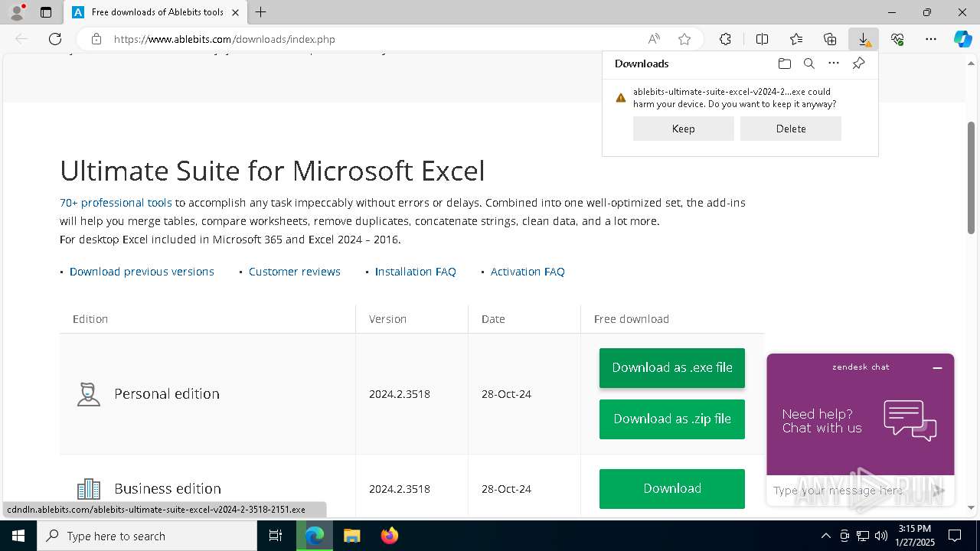Screen dimensions: 980x551
Task: Select the Personal edition version 2024.2.3518 cell
Action: click(400, 394)
